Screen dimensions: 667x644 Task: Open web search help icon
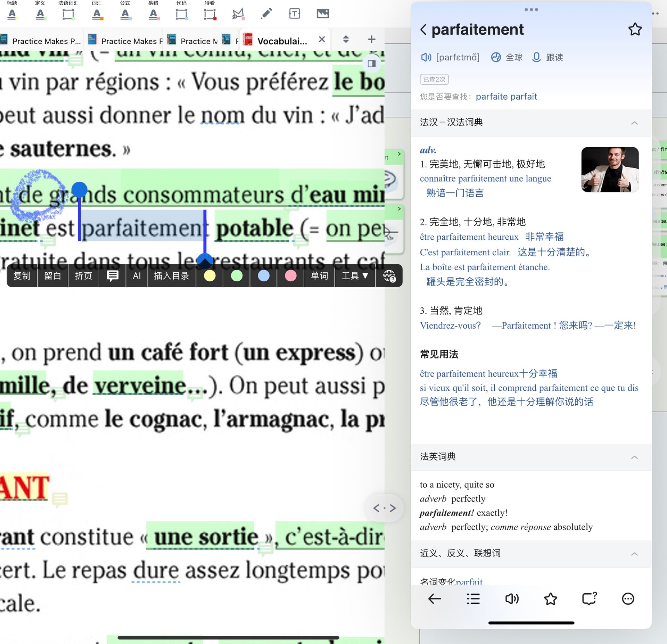click(x=389, y=276)
